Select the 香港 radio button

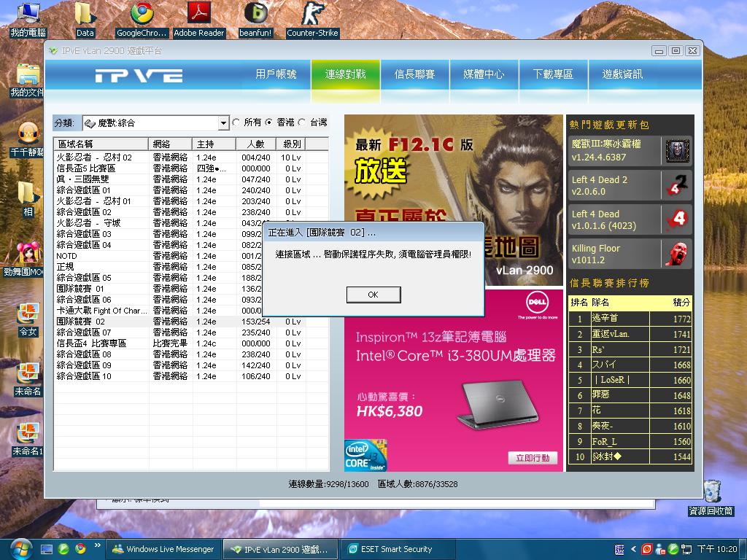[x=268, y=122]
